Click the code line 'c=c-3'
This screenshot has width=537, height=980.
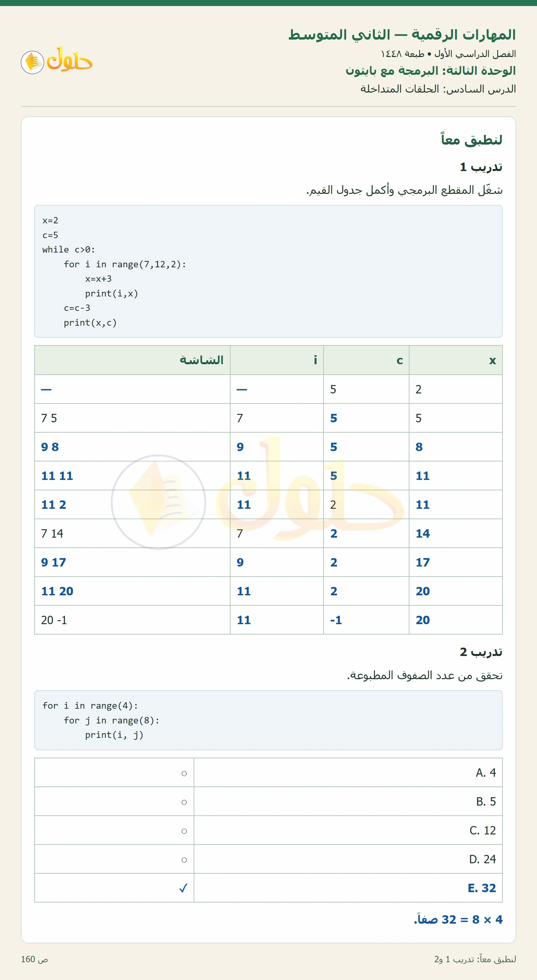[77, 308]
